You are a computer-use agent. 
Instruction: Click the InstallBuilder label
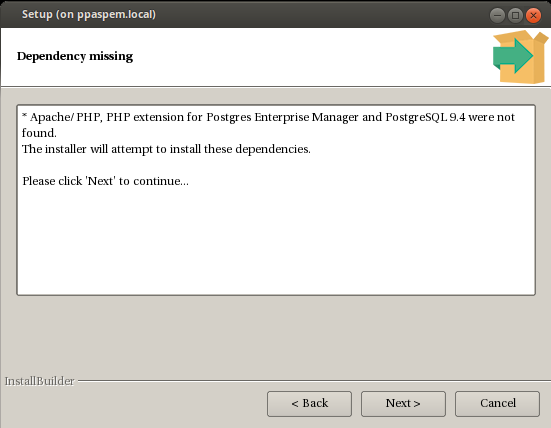click(39, 381)
